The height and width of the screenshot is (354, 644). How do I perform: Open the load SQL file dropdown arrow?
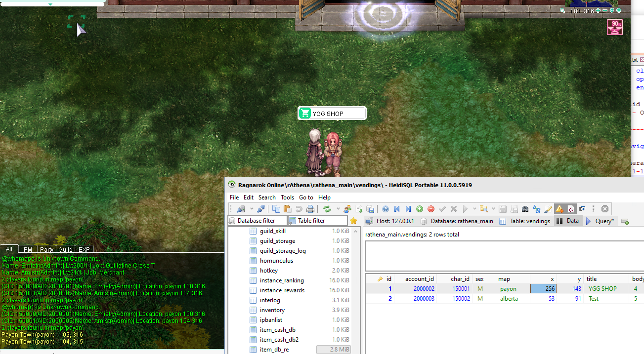pyautogui.click(x=493, y=209)
